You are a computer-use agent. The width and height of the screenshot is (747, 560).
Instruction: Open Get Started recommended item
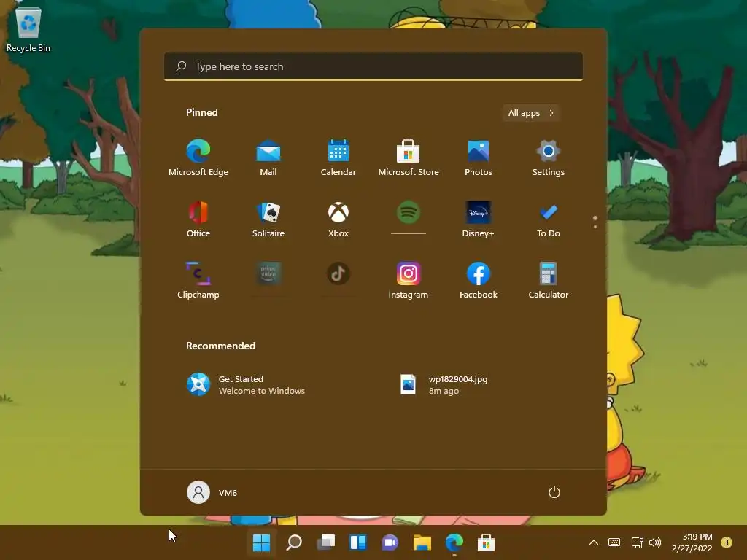click(247, 385)
